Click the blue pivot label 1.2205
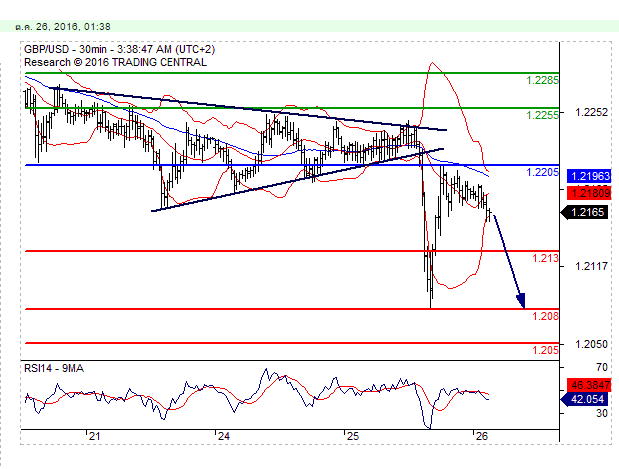This screenshot has height=469, width=619. (542, 172)
